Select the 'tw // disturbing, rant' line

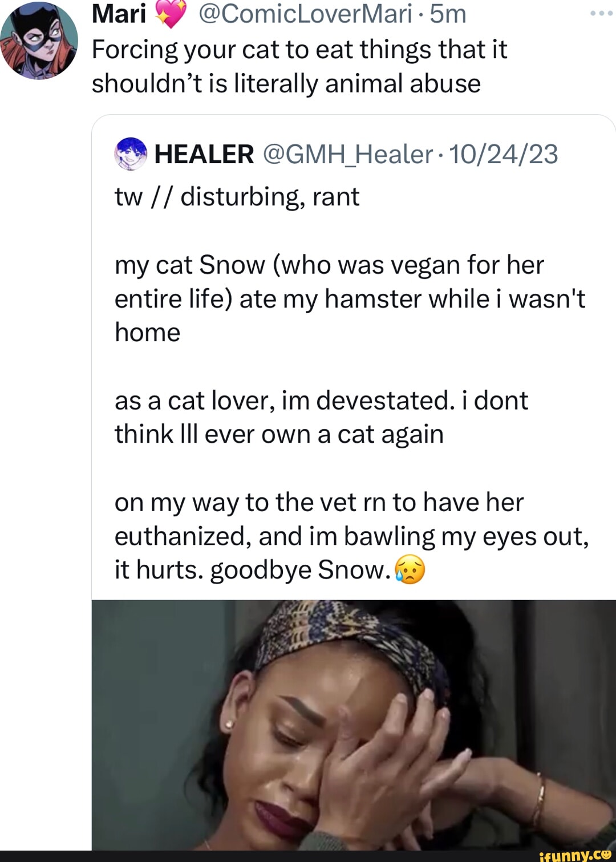(x=237, y=197)
